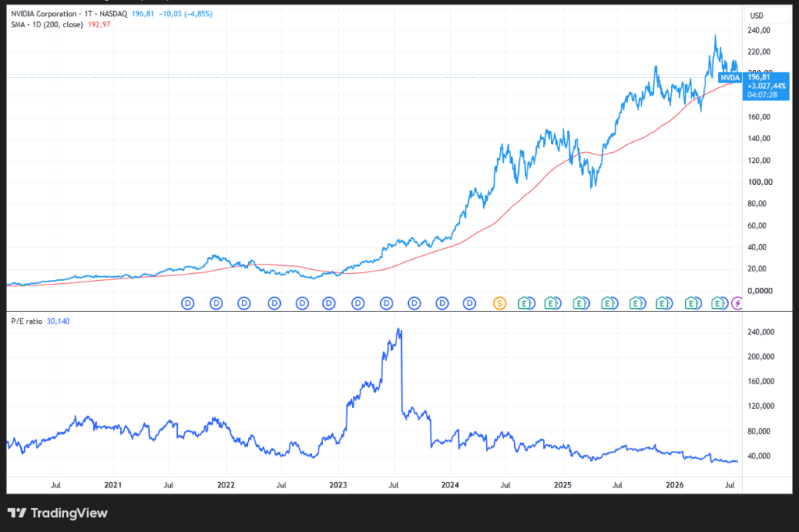The image size is (799, 532).
Task: Select the dividend marker around September 2023
Action: click(414, 303)
